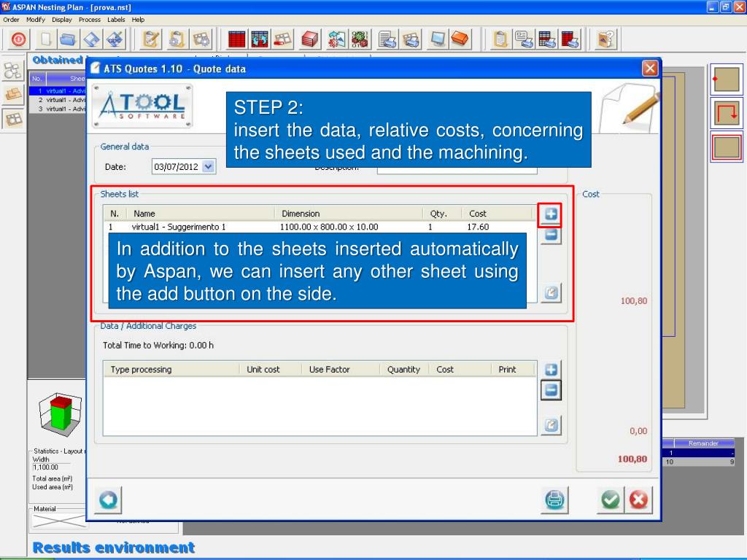
Task: Click the stacked red sheets toolbar icon
Action: (309, 39)
